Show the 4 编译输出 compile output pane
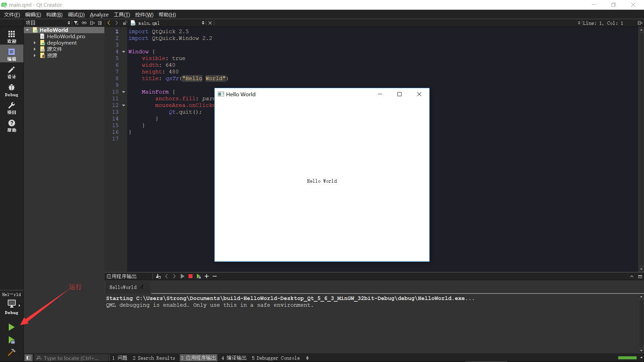The height and width of the screenshot is (362, 644). pos(234,358)
